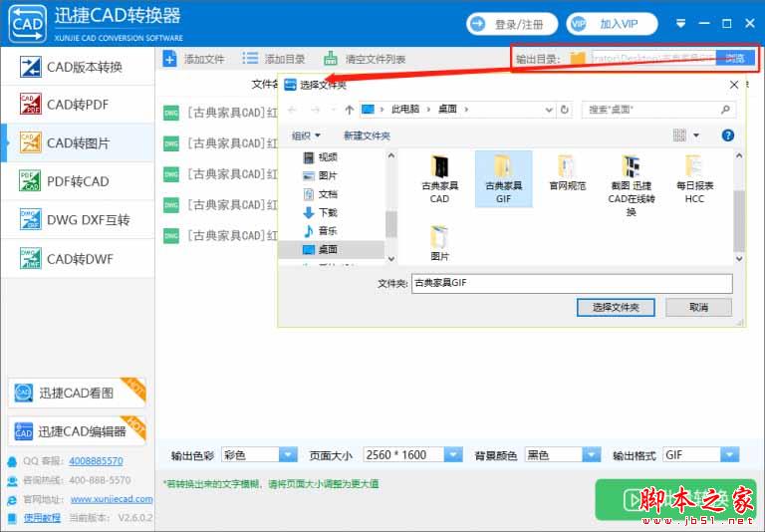Click the first DWG file icon in list
The image size is (765, 532).
tap(170, 113)
